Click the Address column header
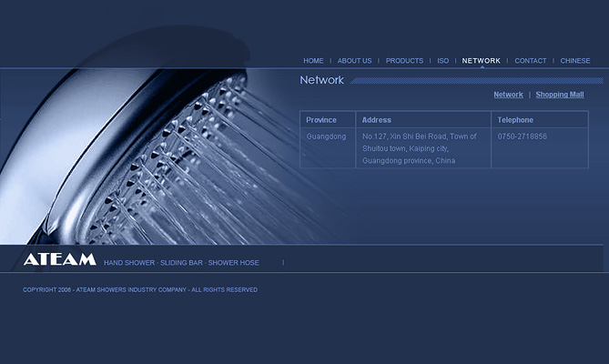The image size is (609, 364). tap(377, 120)
